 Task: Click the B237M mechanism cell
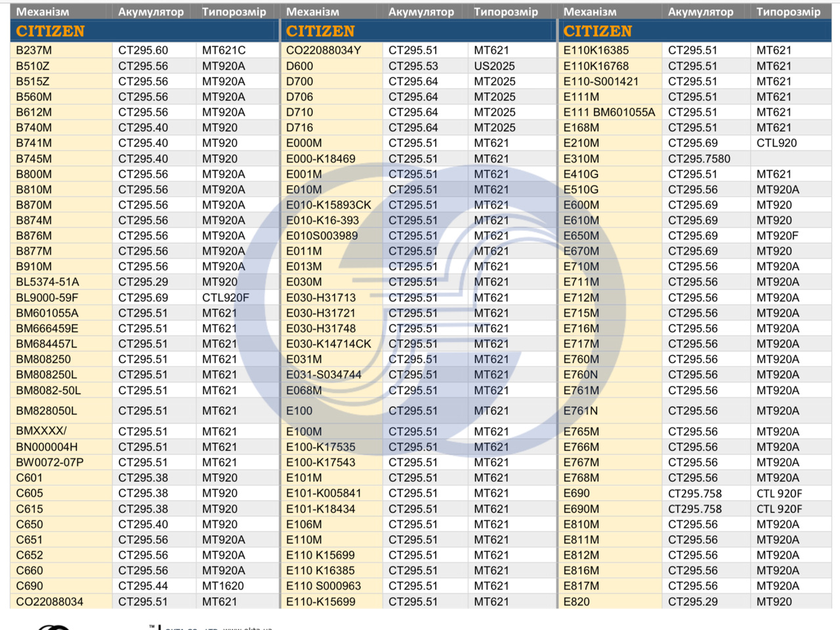34,51
